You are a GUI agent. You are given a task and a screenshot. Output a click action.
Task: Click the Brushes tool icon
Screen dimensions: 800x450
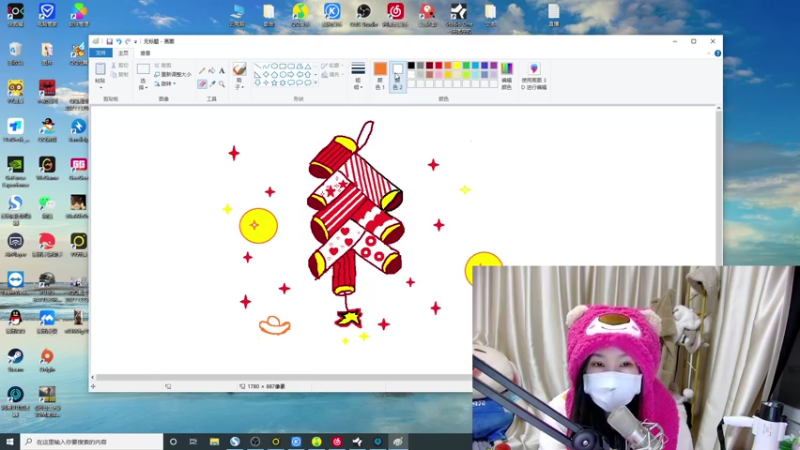[x=239, y=69]
